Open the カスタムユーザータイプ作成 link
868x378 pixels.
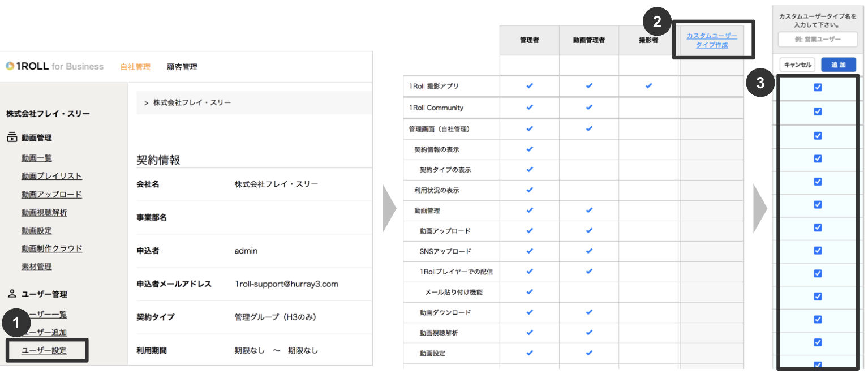[x=712, y=39]
